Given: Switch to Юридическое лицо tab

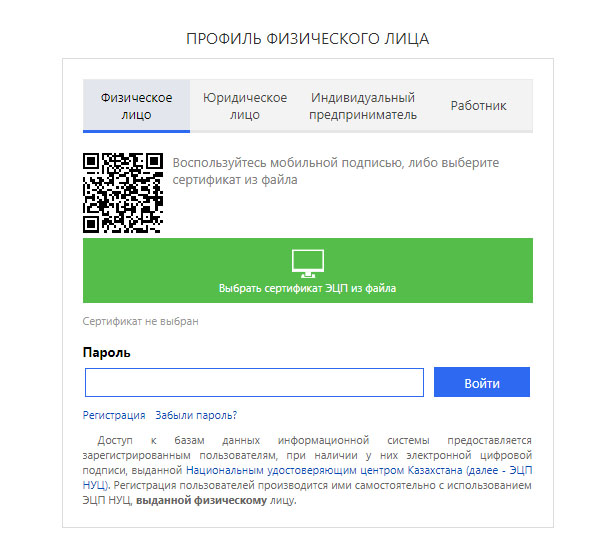Looking at the screenshot, I should click(245, 106).
